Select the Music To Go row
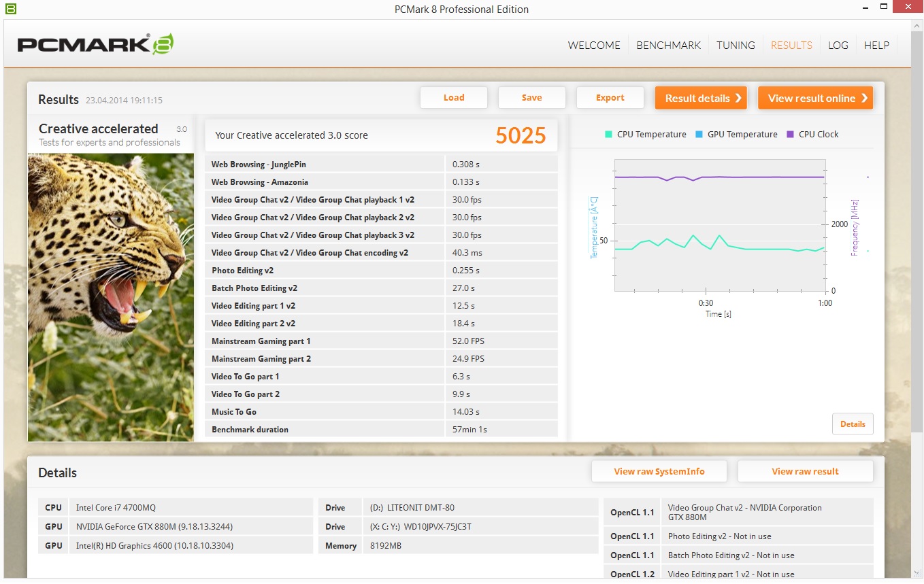924x584 pixels. point(381,412)
